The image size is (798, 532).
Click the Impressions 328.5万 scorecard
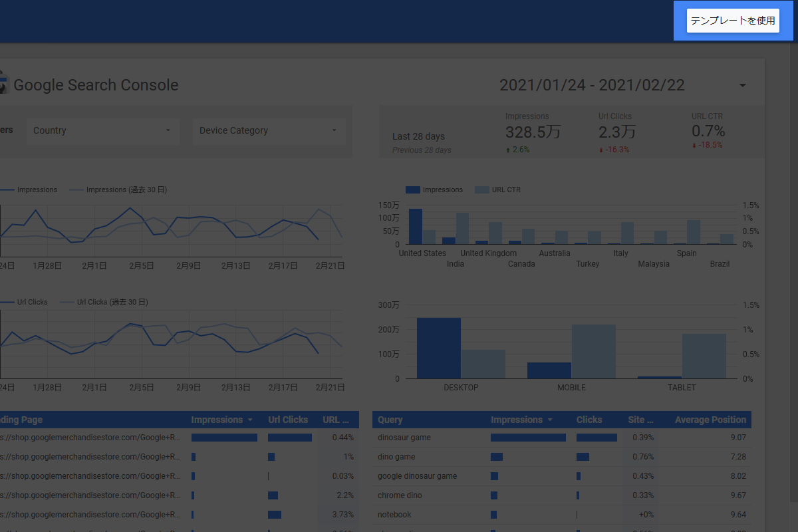(x=533, y=132)
